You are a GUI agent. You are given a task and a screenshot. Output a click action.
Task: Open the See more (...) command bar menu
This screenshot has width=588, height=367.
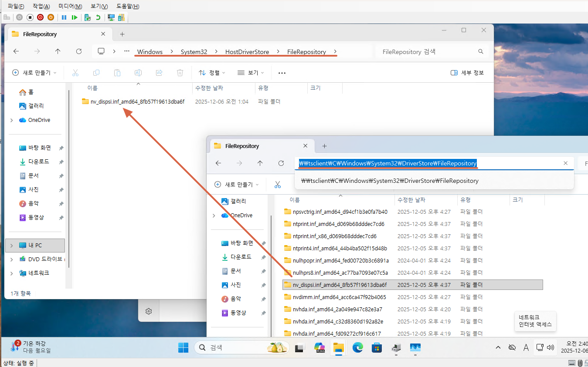[282, 73]
